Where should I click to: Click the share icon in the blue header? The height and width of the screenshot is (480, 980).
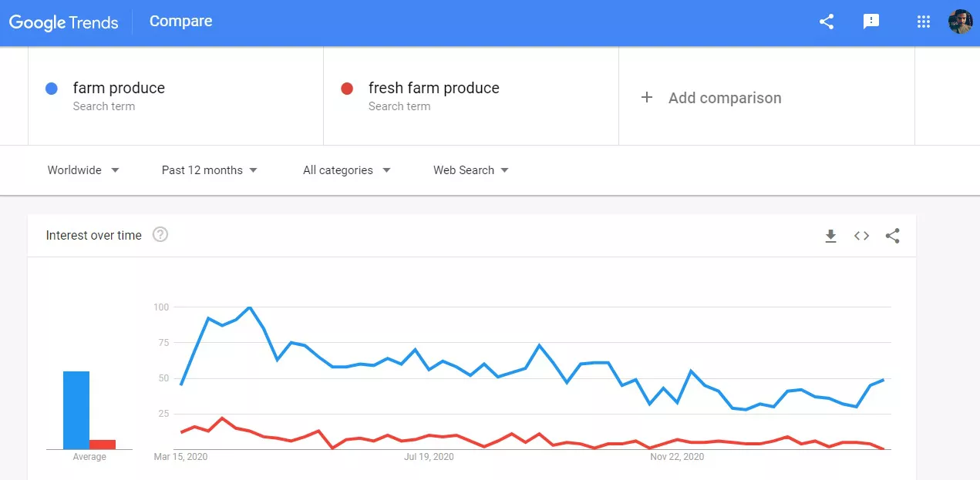point(827,22)
